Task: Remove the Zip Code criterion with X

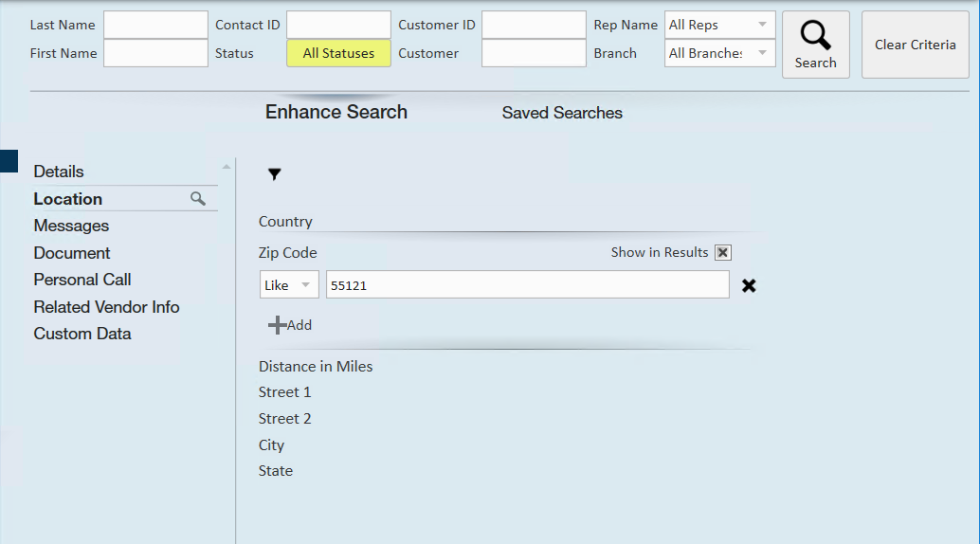Action: (x=749, y=285)
